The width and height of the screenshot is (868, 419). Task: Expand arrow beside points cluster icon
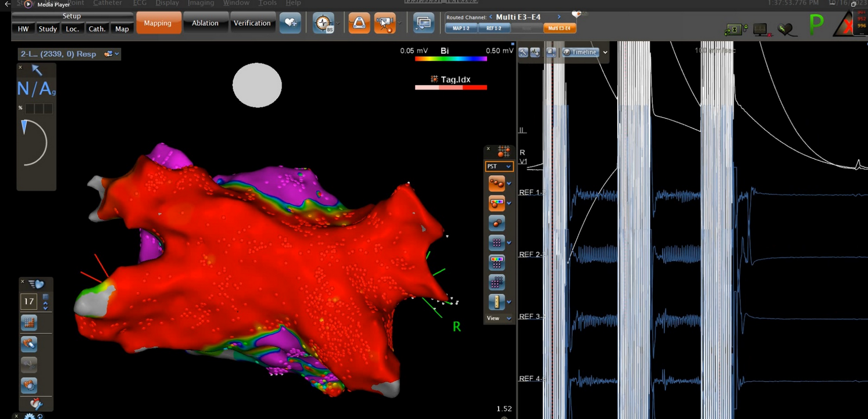(x=509, y=184)
